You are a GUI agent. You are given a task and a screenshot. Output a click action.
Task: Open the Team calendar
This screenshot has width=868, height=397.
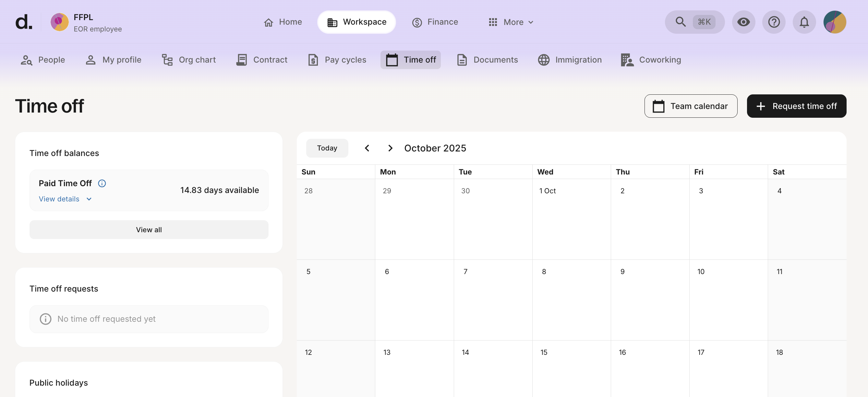point(691,106)
